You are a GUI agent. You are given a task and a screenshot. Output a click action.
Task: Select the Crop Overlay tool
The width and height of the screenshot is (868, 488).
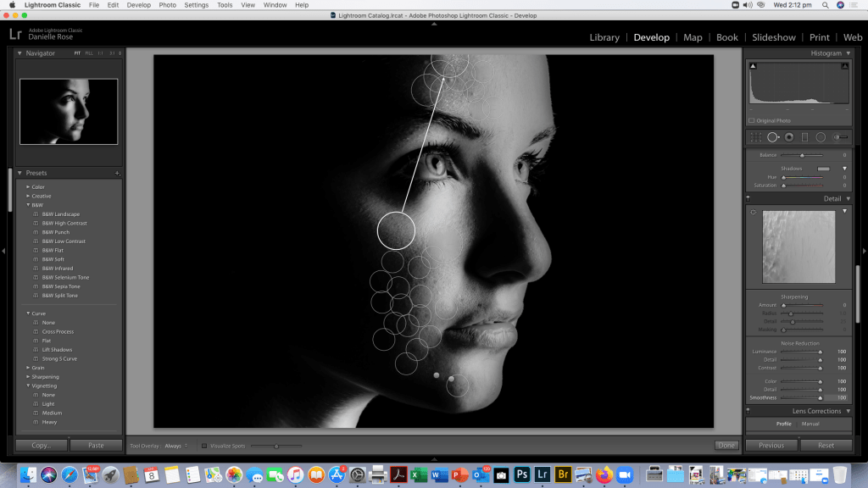coord(756,137)
